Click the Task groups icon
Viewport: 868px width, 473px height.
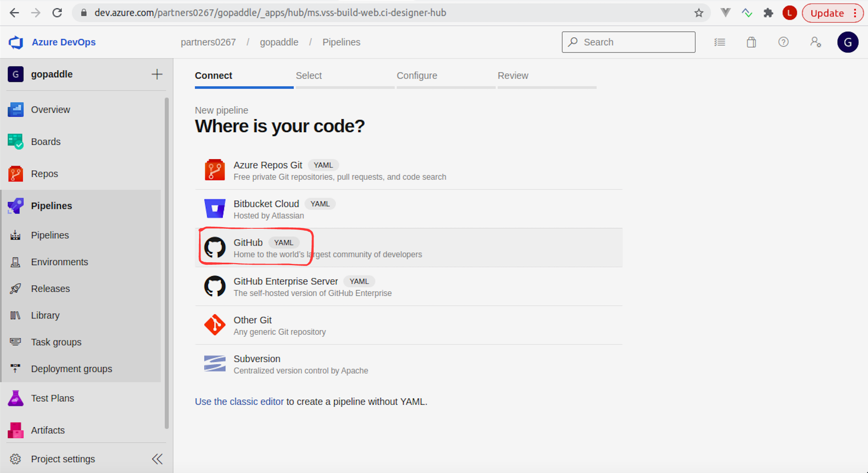(x=16, y=342)
